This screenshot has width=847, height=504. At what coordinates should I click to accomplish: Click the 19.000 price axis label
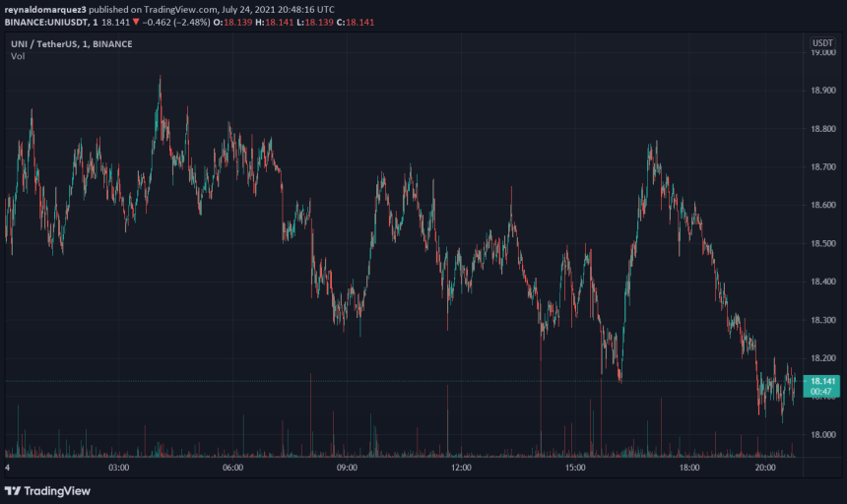822,52
